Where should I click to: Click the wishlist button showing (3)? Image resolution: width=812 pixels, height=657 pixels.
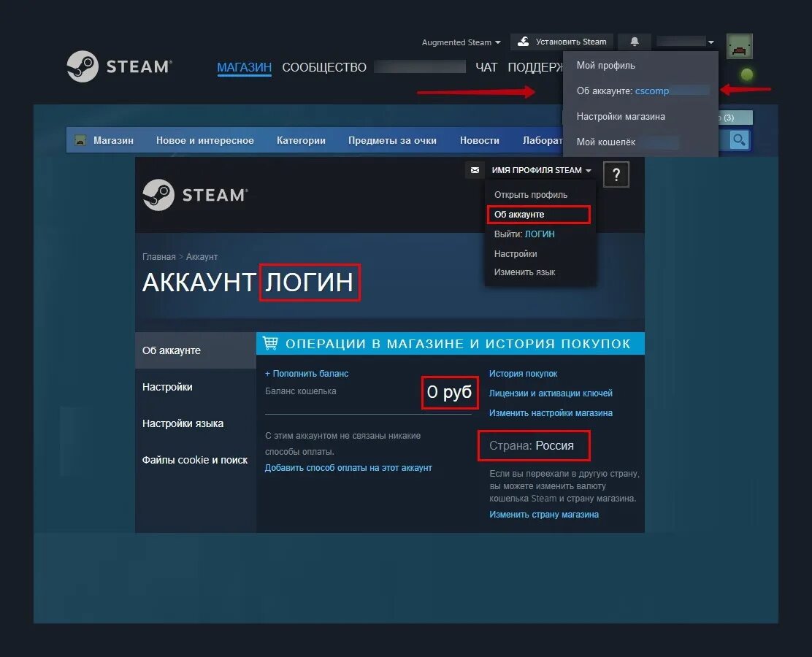click(735, 118)
